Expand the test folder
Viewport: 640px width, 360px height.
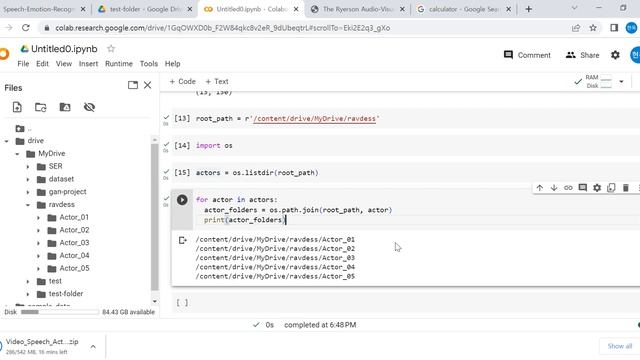[28, 281]
